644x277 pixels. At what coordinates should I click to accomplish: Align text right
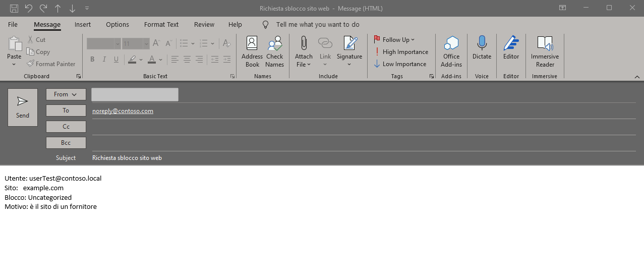point(199,60)
